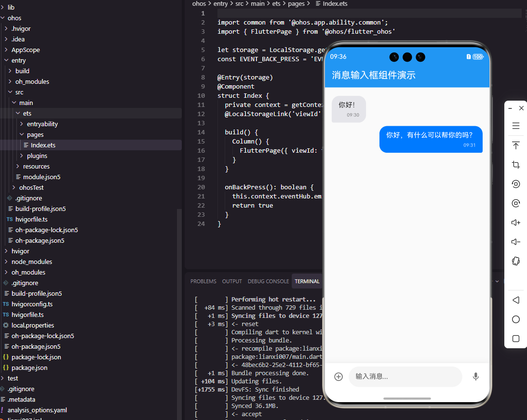Click line number 14 in editor gutter
Viewport: 527px width, 420px height.
pos(201,132)
